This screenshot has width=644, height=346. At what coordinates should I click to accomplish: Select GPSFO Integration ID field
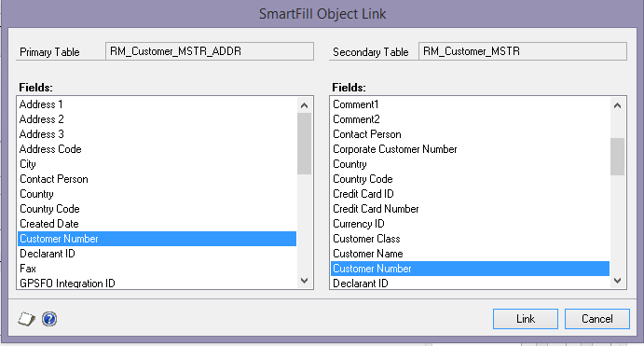tap(157, 284)
